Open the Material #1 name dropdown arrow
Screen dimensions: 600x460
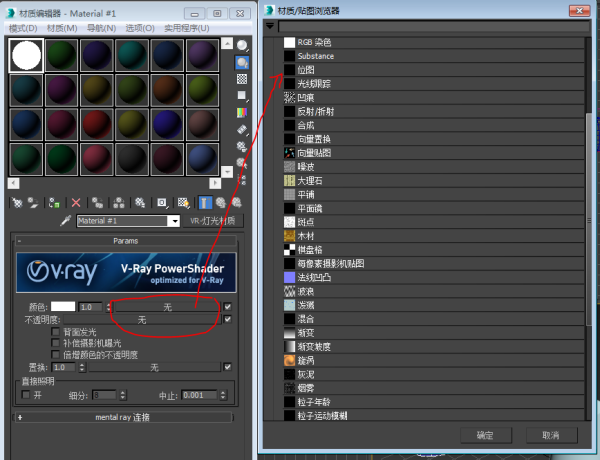coord(175,221)
